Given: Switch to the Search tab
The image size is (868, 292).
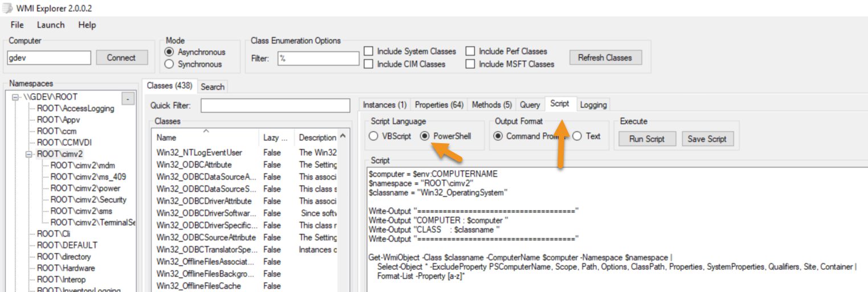Looking at the screenshot, I should (x=212, y=87).
